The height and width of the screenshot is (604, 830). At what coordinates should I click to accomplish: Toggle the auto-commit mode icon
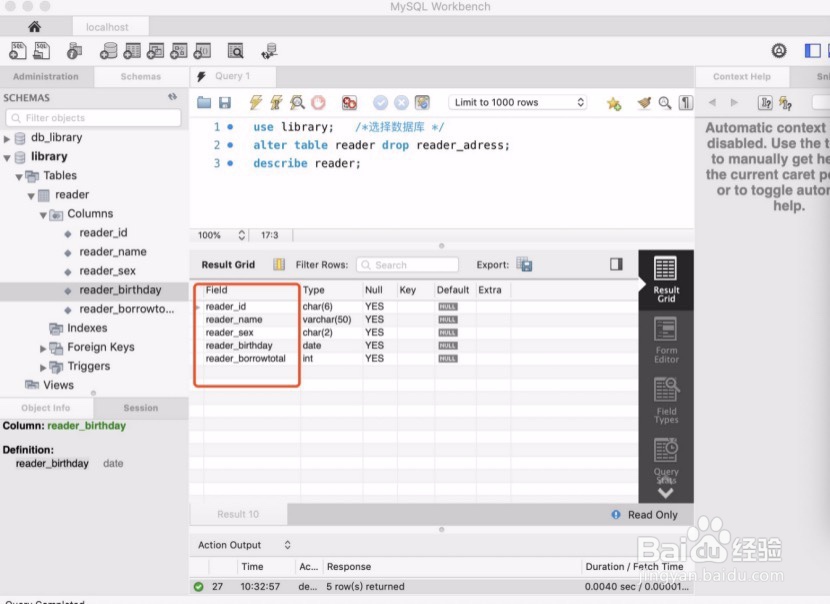[422, 102]
